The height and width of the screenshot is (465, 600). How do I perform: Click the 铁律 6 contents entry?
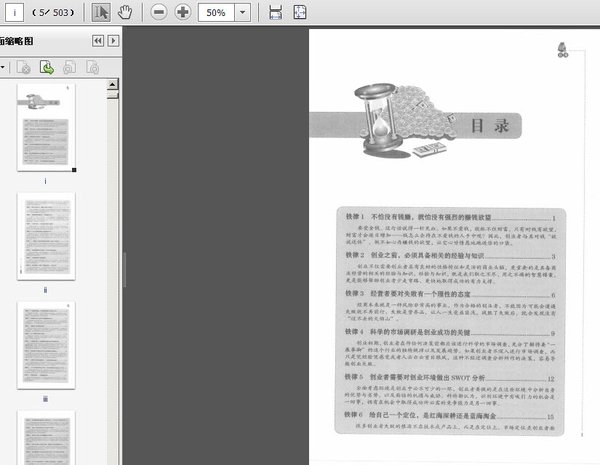click(x=449, y=416)
